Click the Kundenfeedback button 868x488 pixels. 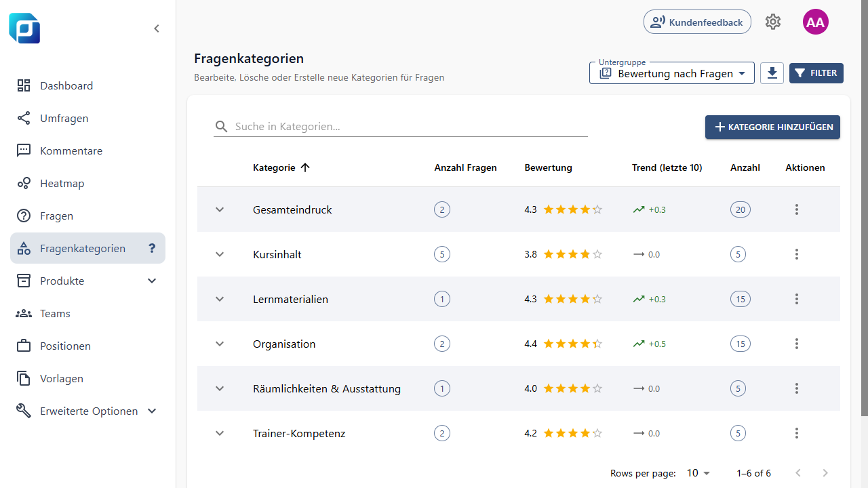coord(697,22)
